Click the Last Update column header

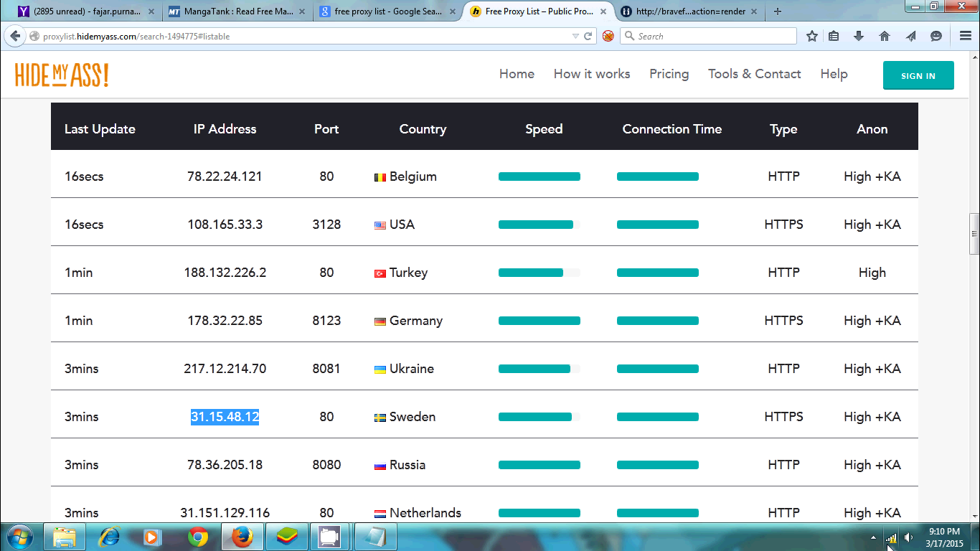100,129
